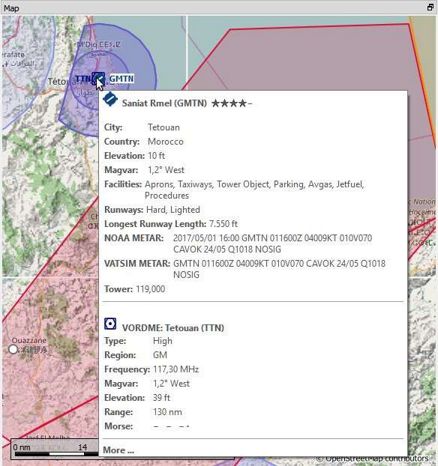Click the VORDME symbol beside Tetouan (TTN)
Screen dimensions: 438x466
(110, 324)
